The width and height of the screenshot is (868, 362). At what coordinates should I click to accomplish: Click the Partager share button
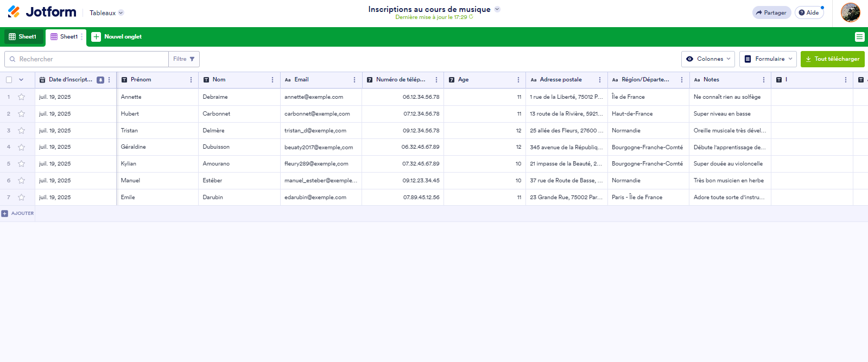click(771, 12)
